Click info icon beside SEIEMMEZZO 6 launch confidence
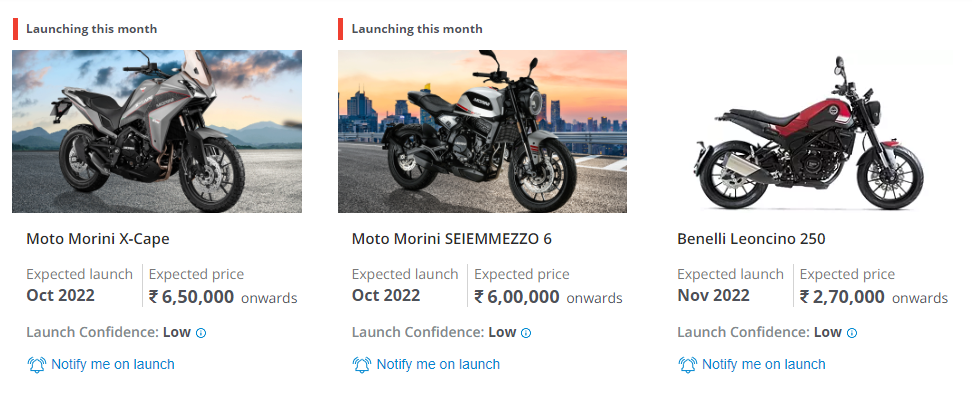Viewport: 972px width, 400px height. coord(526,333)
